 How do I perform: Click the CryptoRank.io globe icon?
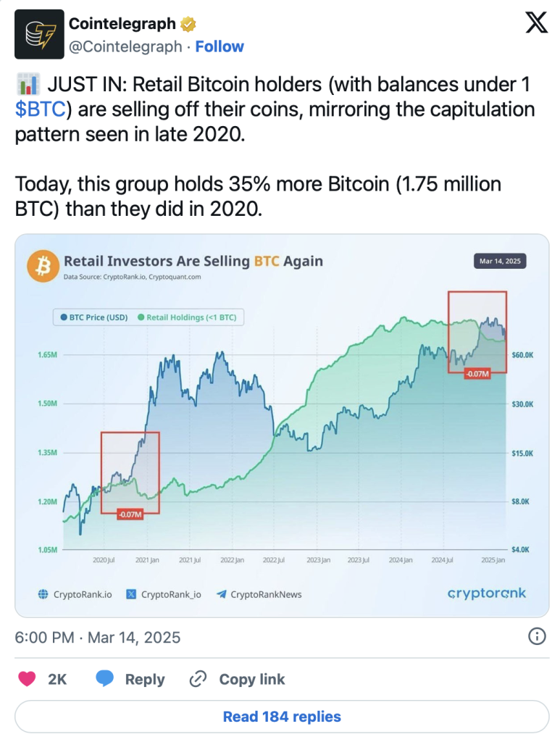point(43,594)
